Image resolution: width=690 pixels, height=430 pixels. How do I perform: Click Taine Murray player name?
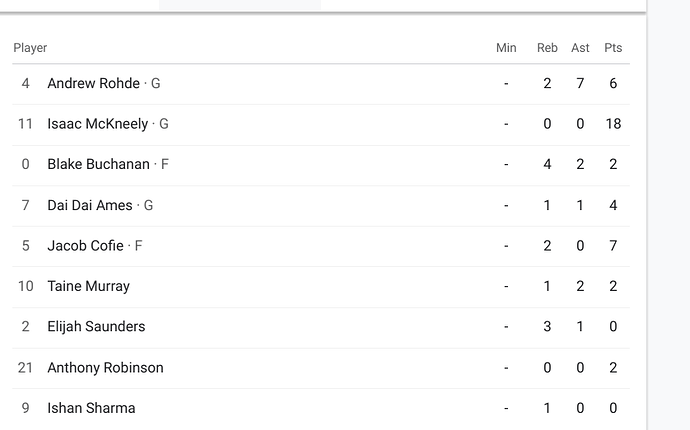tap(88, 286)
